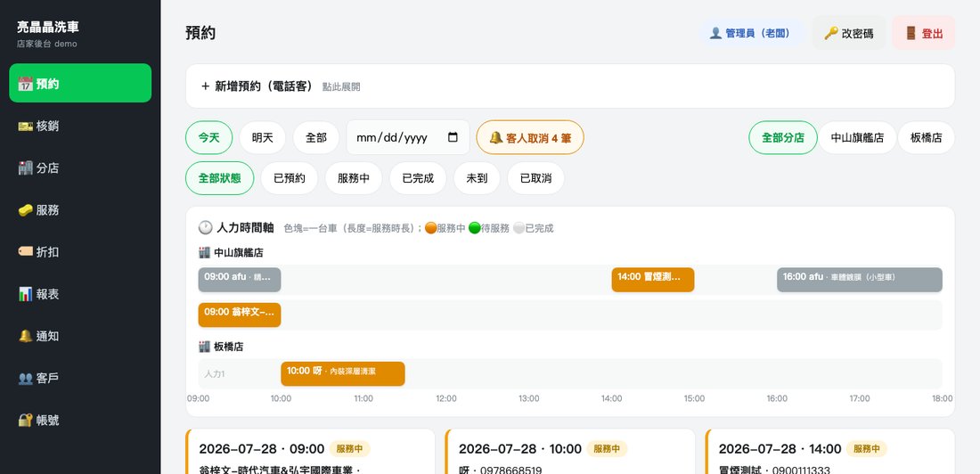Image resolution: width=980 pixels, height=474 pixels.
Task: Click the building icon beside 板橋店 heading
Action: (204, 347)
